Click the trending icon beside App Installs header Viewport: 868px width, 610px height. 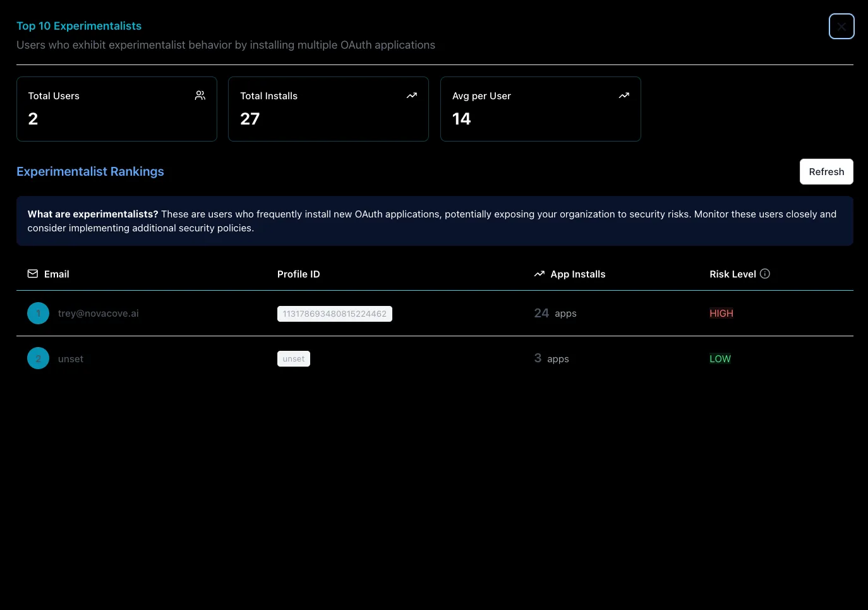point(539,274)
